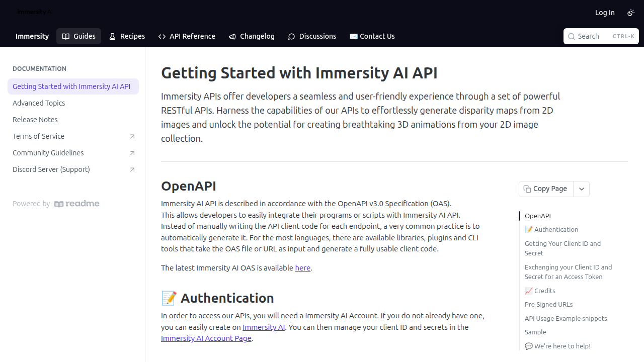Jump to Credits in table of contents
The image size is (644, 362).
click(x=540, y=291)
